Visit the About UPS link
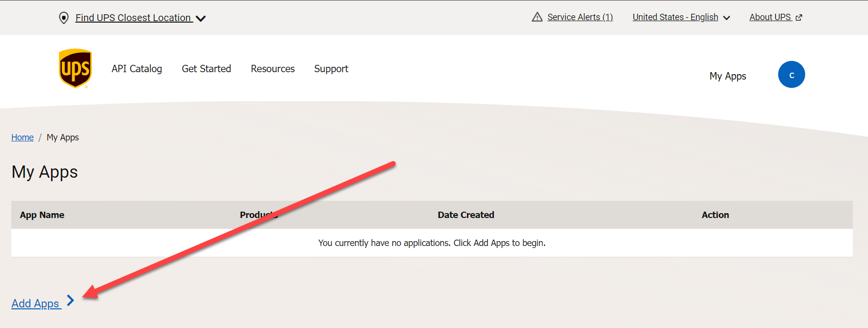868x328 pixels. coord(769,17)
